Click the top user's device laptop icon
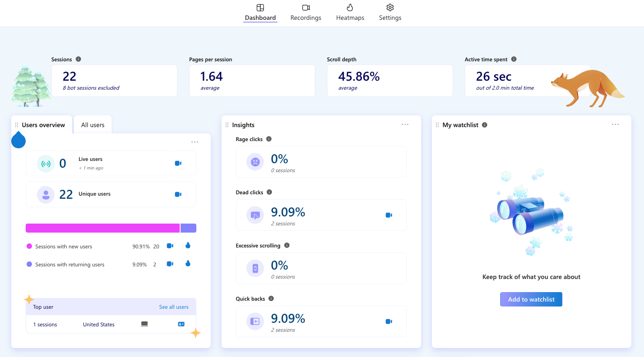This screenshot has width=644, height=357. [145, 324]
